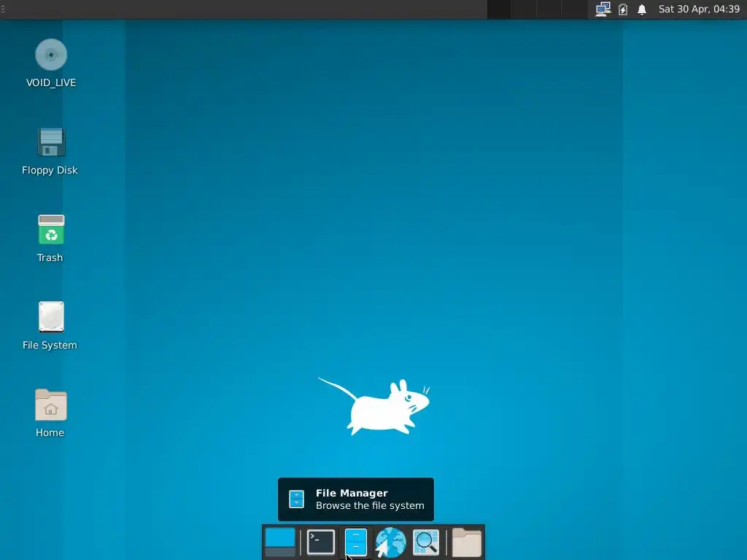Screen dimensions: 747x560
Task: Select the Trash desktop icon
Action: coord(51,230)
